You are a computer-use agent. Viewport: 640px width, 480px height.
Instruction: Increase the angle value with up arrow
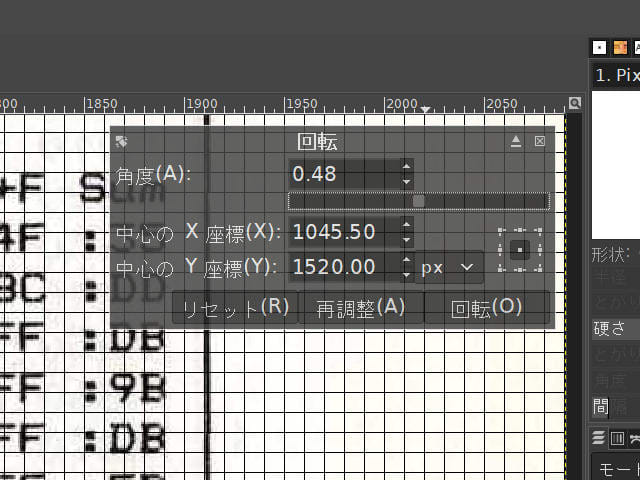tap(406, 168)
